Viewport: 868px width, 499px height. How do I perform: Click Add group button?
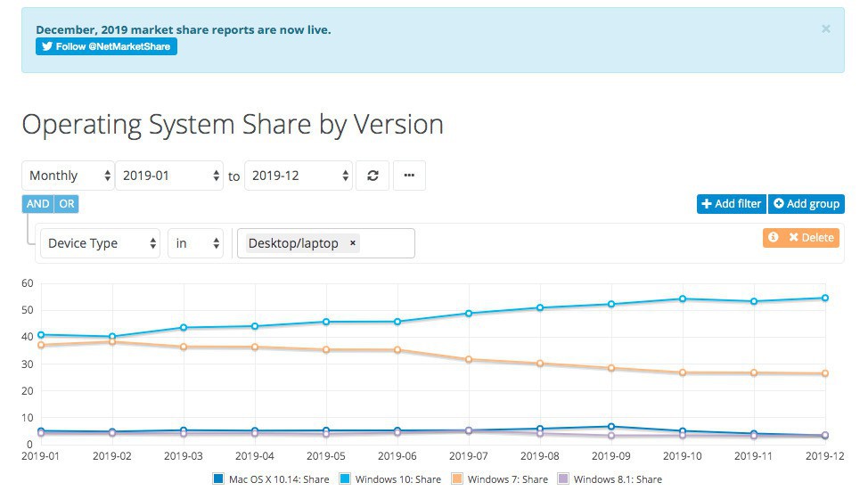point(806,204)
